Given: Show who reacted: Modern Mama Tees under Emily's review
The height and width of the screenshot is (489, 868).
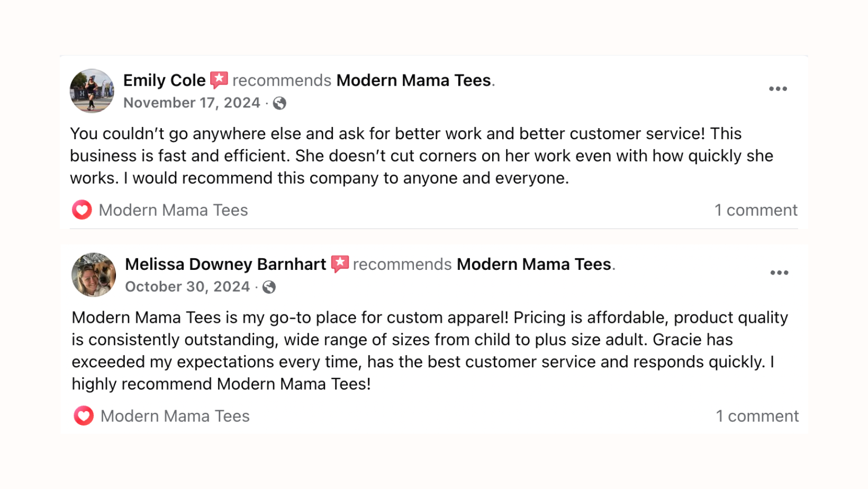Looking at the screenshot, I should (173, 210).
